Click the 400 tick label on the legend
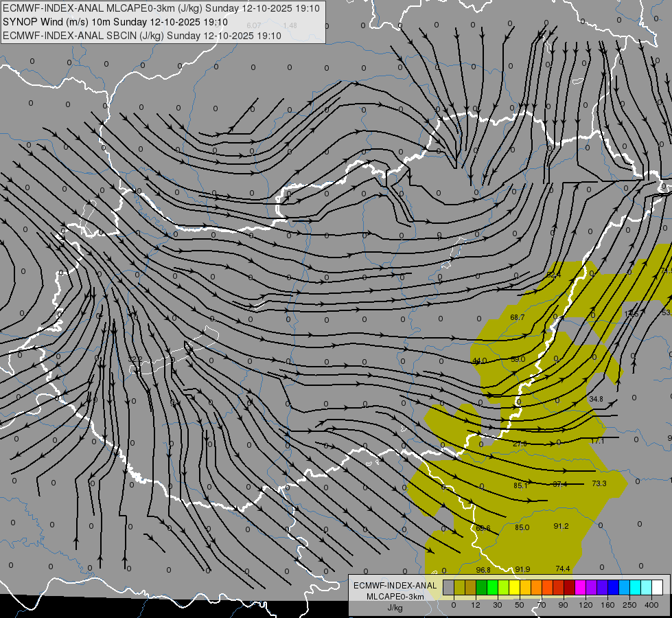The height and width of the screenshot is (618, 672). point(651,605)
